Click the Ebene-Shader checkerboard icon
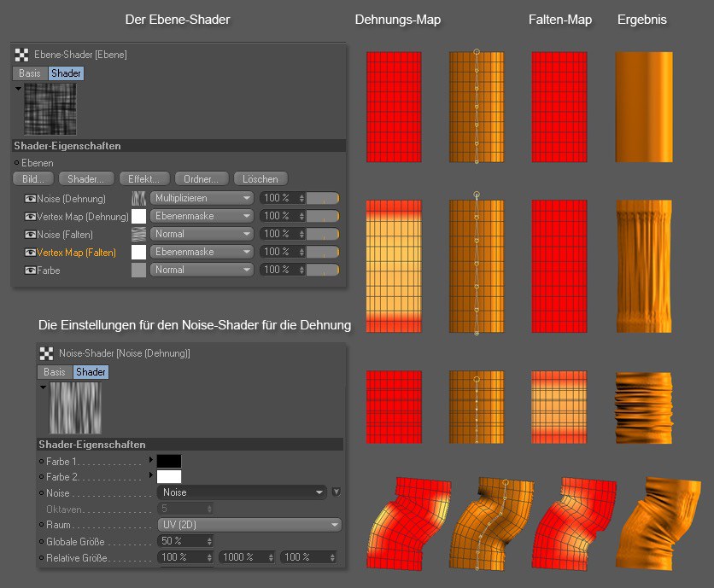714x588 pixels. click(x=22, y=55)
